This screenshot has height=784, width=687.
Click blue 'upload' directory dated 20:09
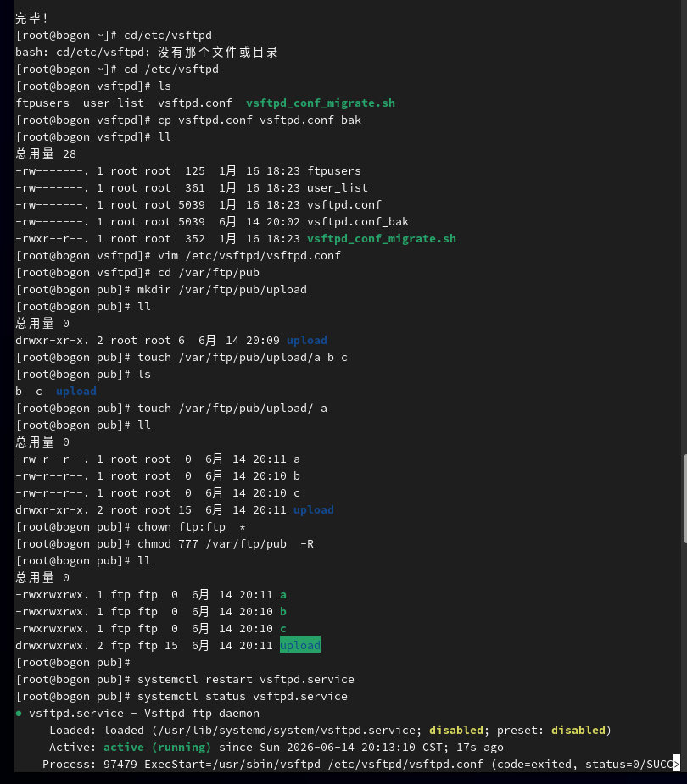[307, 341]
